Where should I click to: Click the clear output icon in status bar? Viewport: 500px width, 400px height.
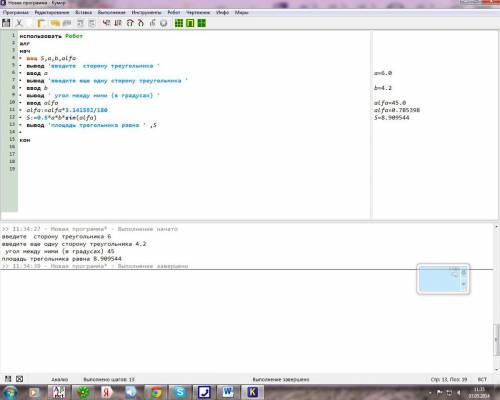(20, 379)
